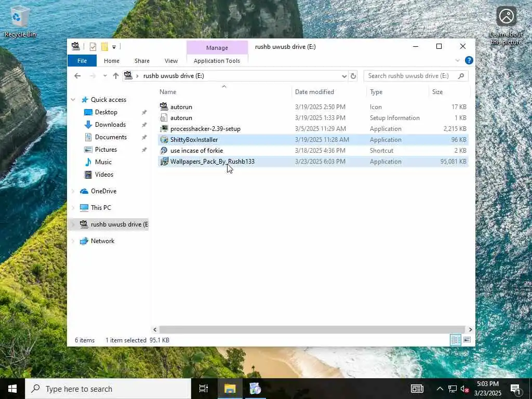Switch to the View ribbon tab
The height and width of the screenshot is (399, 532).
[x=171, y=61]
